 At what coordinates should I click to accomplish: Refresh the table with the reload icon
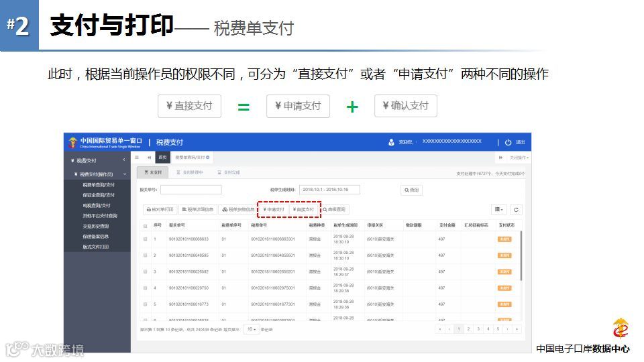coord(516,210)
